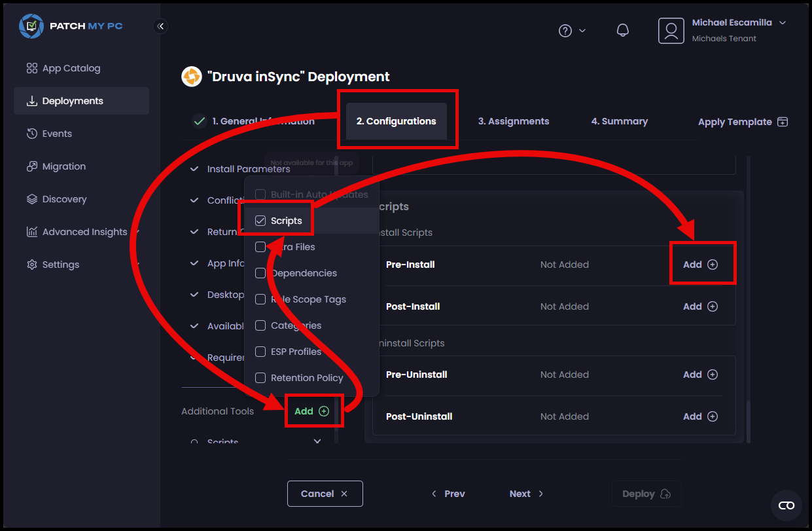Click the left configuration list scrollbar
This screenshot has height=531, width=812.
(x=336, y=300)
